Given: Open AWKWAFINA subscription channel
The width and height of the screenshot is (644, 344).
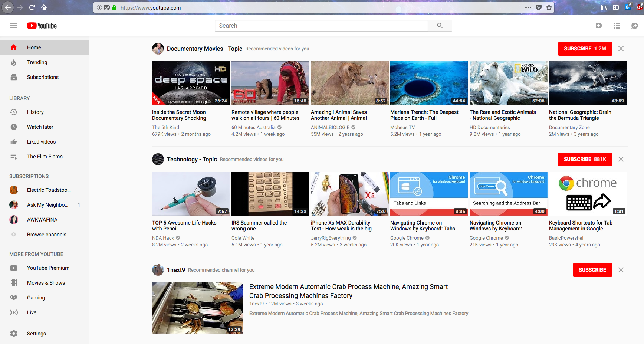Looking at the screenshot, I should 45,220.
